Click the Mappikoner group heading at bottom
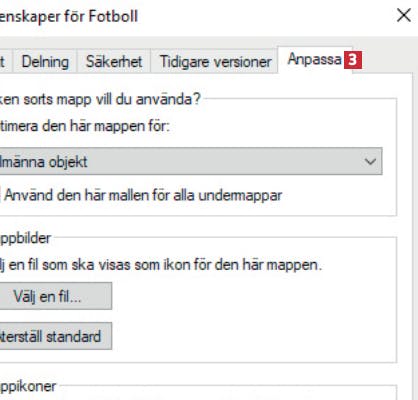This screenshot has width=418, height=400. [28, 386]
